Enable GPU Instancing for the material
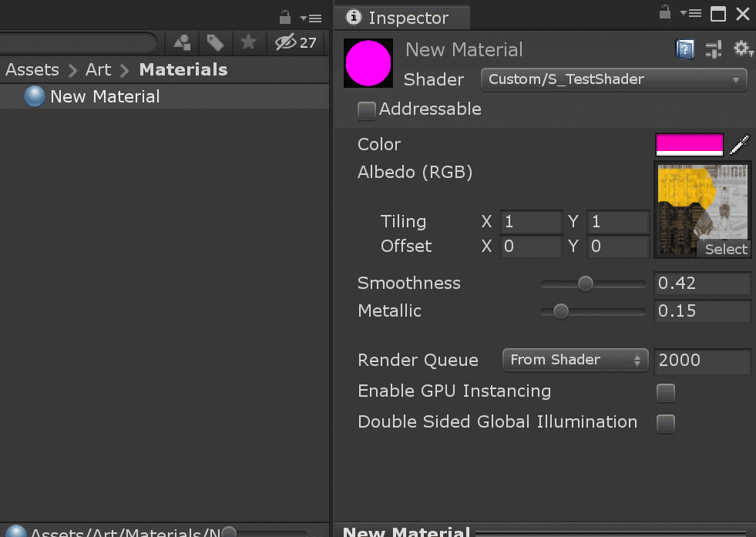 click(665, 392)
